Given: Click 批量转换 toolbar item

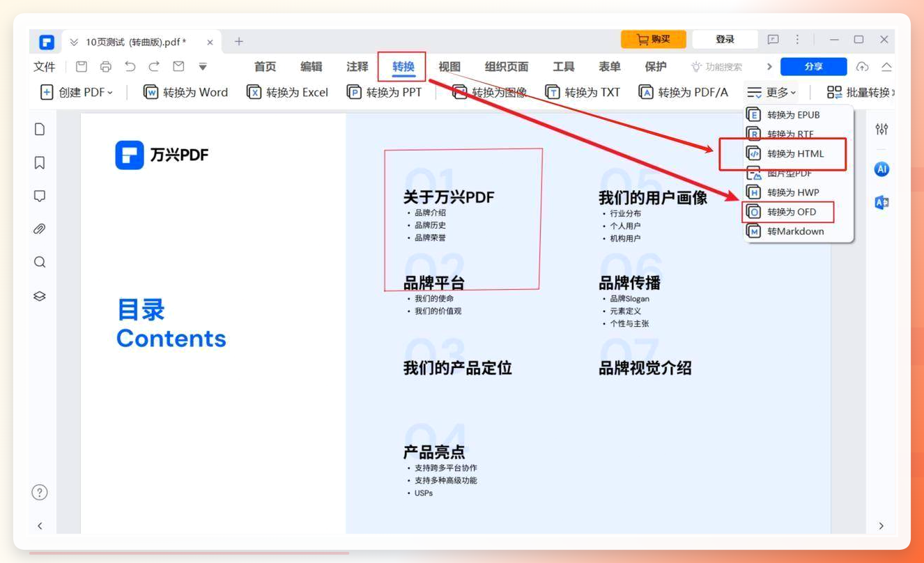Looking at the screenshot, I should (x=860, y=92).
